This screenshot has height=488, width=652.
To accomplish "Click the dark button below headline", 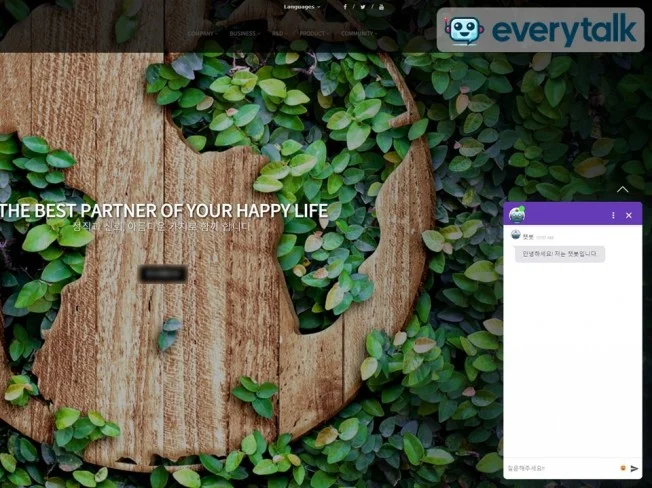I will 163,273.
